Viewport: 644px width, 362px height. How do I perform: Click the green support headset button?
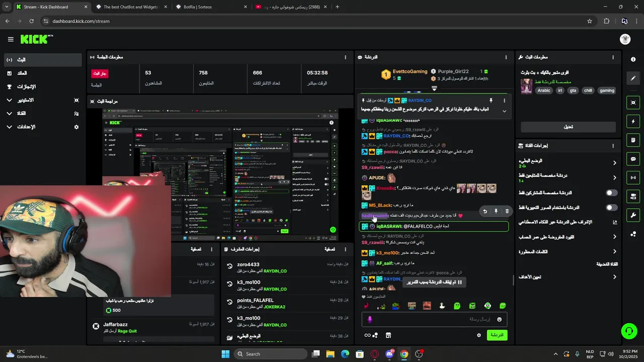(x=628, y=331)
